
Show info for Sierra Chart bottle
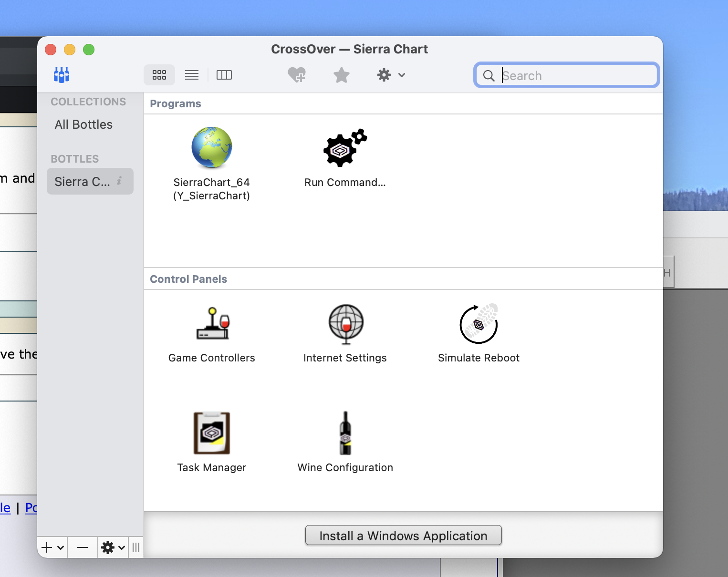[119, 181]
